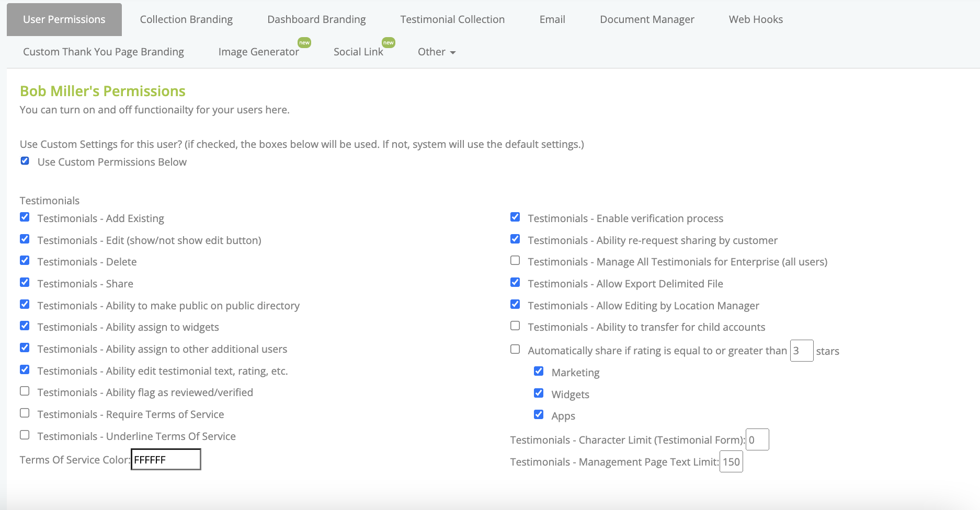Viewport: 980px width, 510px height.
Task: Uncheck the Marketing sharing option
Action: 539,371
